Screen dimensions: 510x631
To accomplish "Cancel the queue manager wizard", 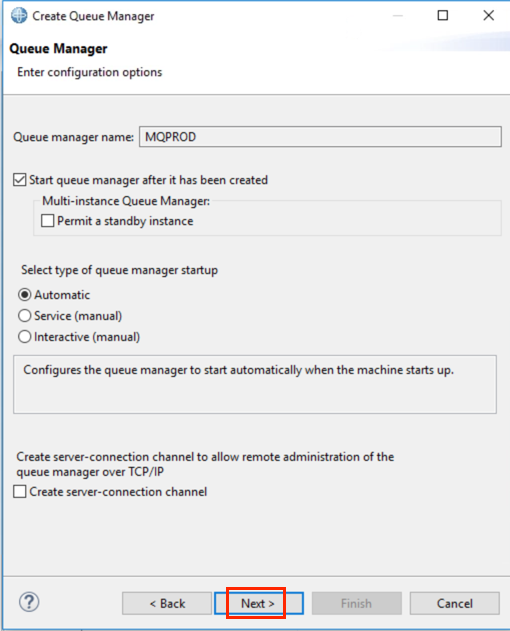I will pyautogui.click(x=455, y=603).
